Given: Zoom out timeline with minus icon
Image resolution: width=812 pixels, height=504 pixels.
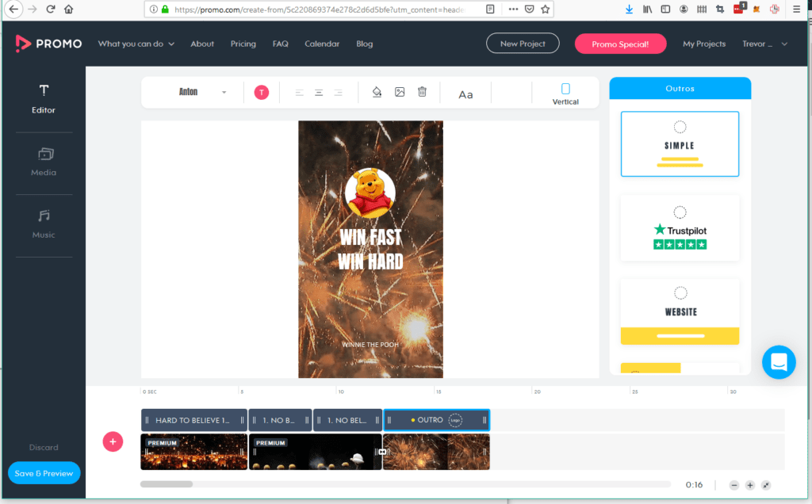Looking at the screenshot, I should pos(733,485).
